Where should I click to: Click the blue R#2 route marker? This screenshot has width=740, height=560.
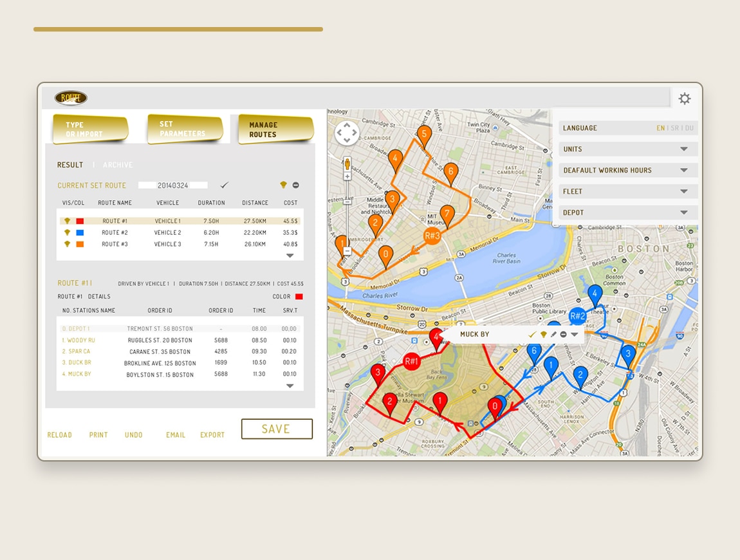(x=578, y=316)
